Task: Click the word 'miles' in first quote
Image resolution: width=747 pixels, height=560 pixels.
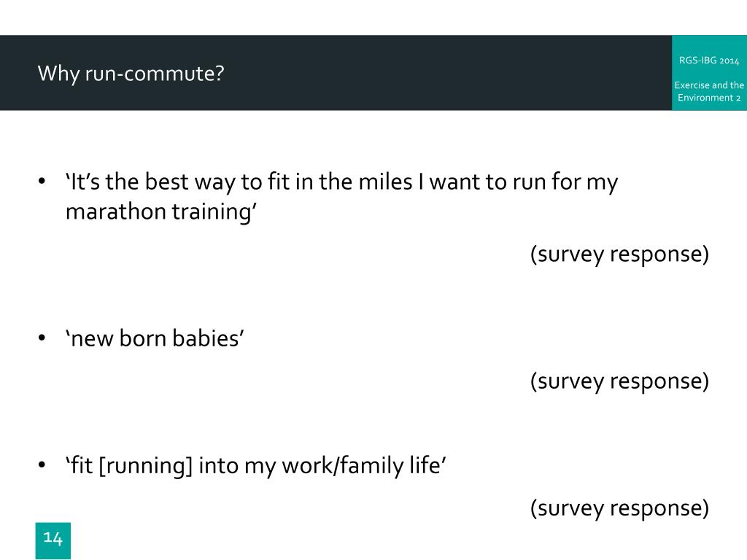Action: click(385, 182)
